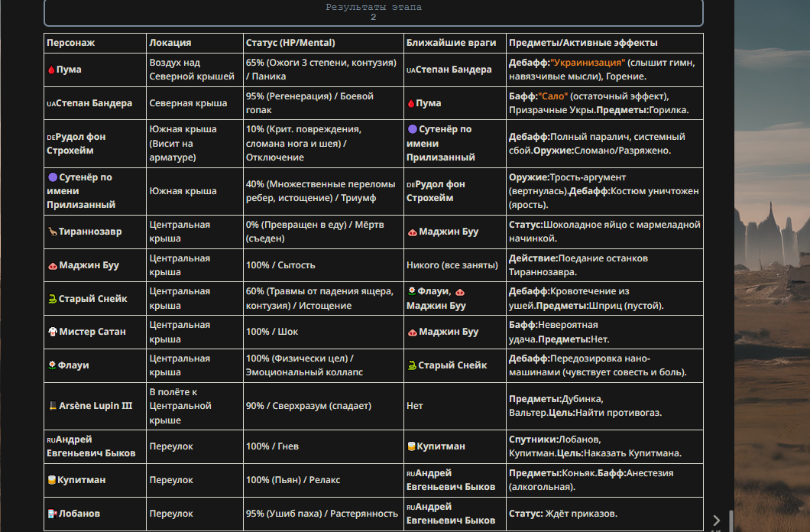Click the 'Персонаж' column header
This screenshot has width=810, height=532.
tap(95, 43)
